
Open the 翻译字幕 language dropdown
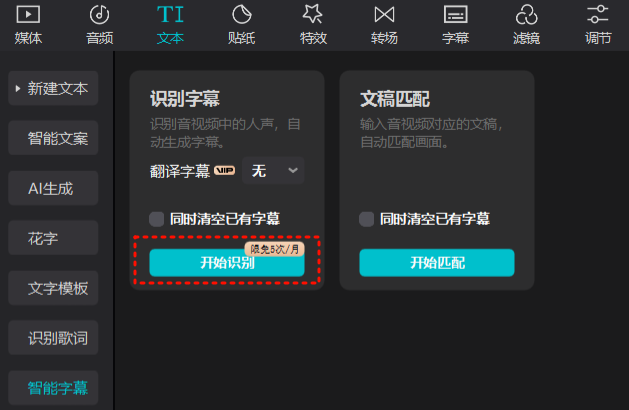pos(273,171)
